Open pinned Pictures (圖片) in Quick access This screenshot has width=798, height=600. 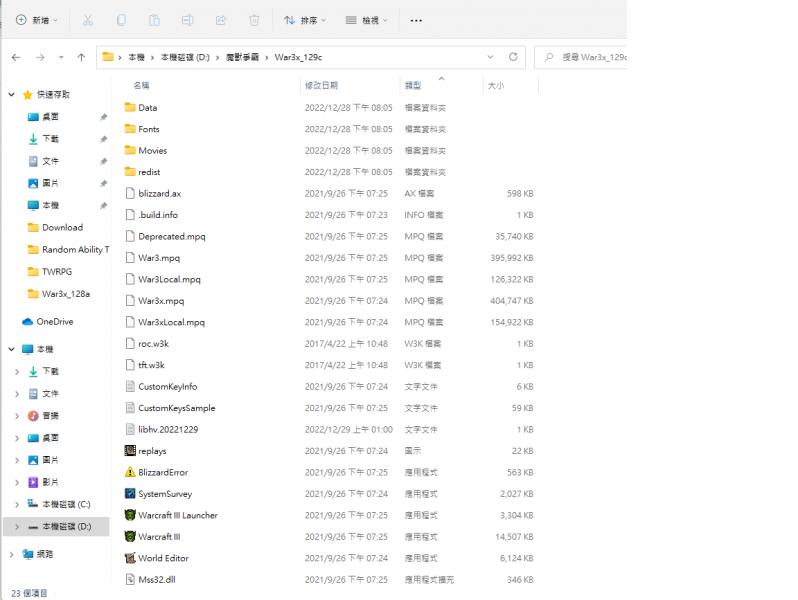point(50,183)
